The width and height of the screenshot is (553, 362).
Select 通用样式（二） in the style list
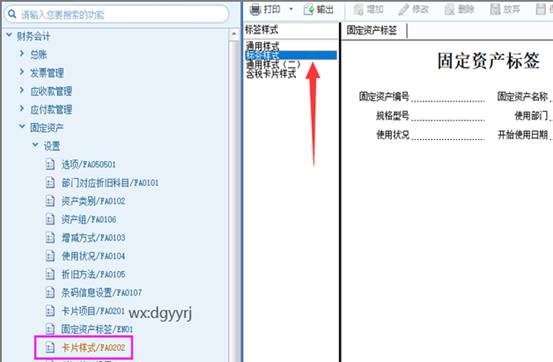(x=273, y=65)
